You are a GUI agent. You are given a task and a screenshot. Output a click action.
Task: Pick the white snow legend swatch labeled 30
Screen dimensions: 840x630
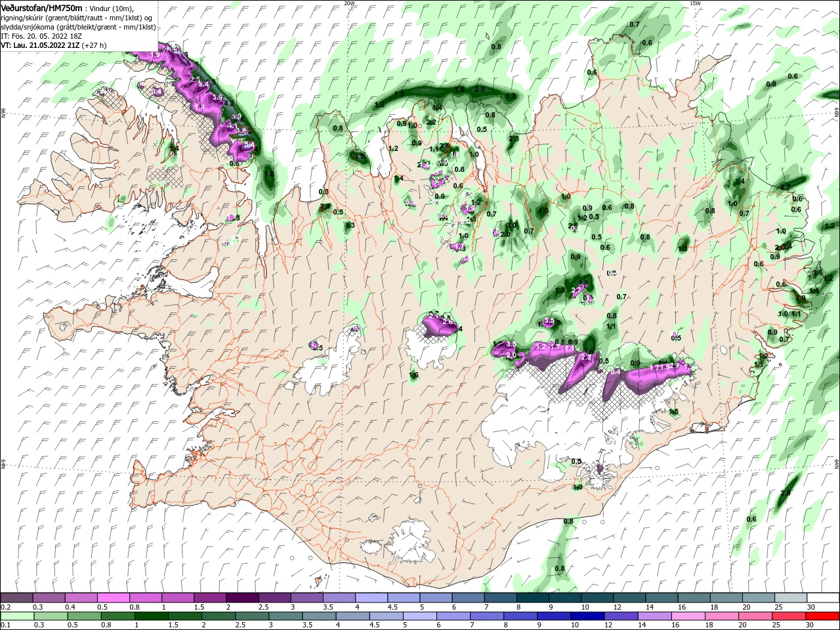point(823,598)
